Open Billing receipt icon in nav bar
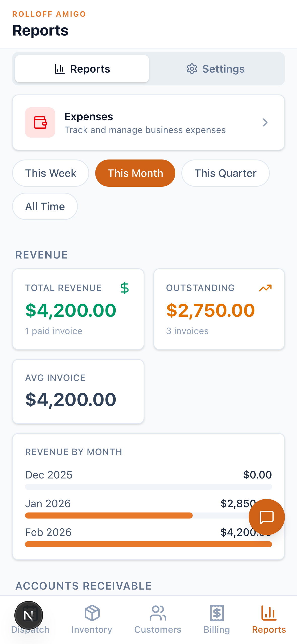This screenshot has width=297, height=644. [217, 613]
